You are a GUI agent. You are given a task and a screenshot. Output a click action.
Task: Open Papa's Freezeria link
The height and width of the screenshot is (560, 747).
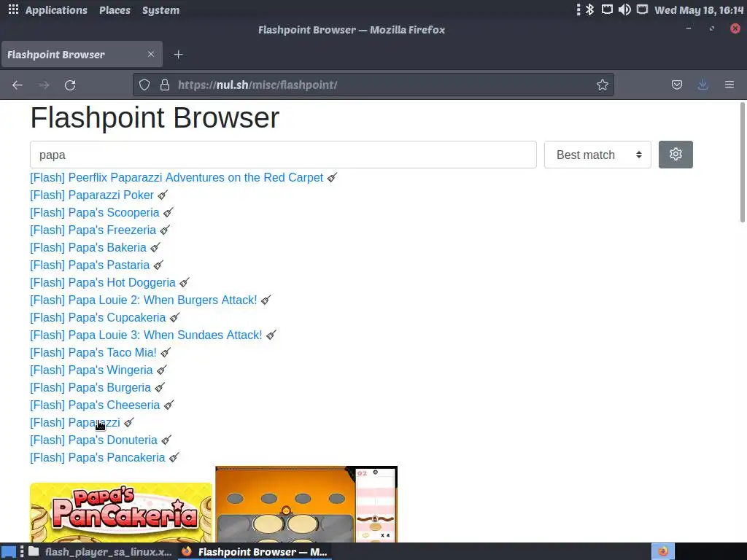coord(93,230)
